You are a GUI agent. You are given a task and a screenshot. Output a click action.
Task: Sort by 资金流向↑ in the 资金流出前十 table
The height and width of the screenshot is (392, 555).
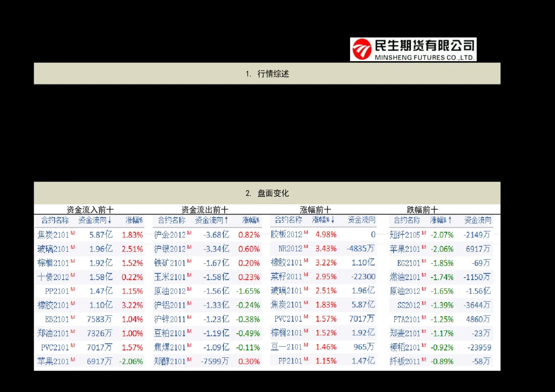pos(212,220)
